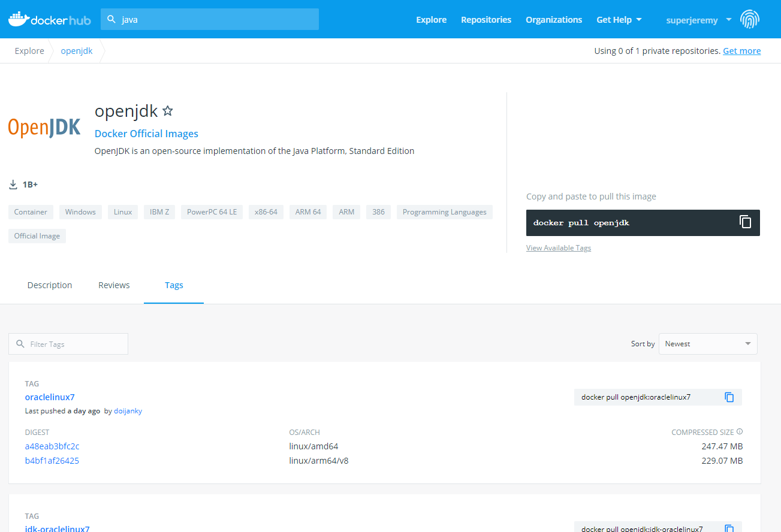
Task: Click the ARM 64 architecture chip
Action: click(x=308, y=212)
